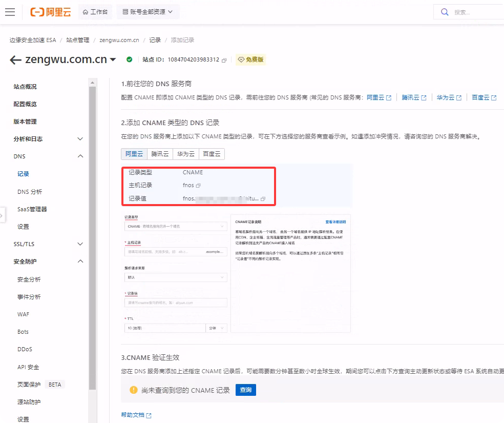The width and height of the screenshot is (504, 423).
Task: Click the blue query button
Action: click(x=246, y=390)
